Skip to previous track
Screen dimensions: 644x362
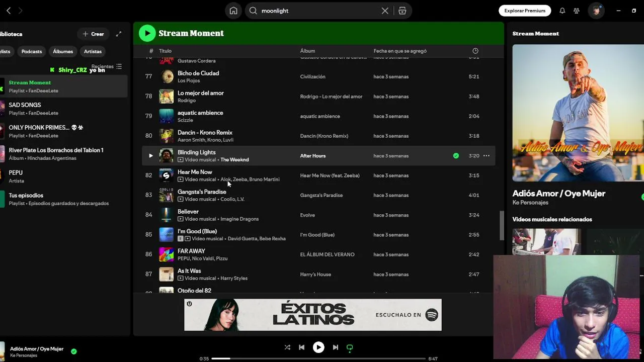(x=301, y=347)
